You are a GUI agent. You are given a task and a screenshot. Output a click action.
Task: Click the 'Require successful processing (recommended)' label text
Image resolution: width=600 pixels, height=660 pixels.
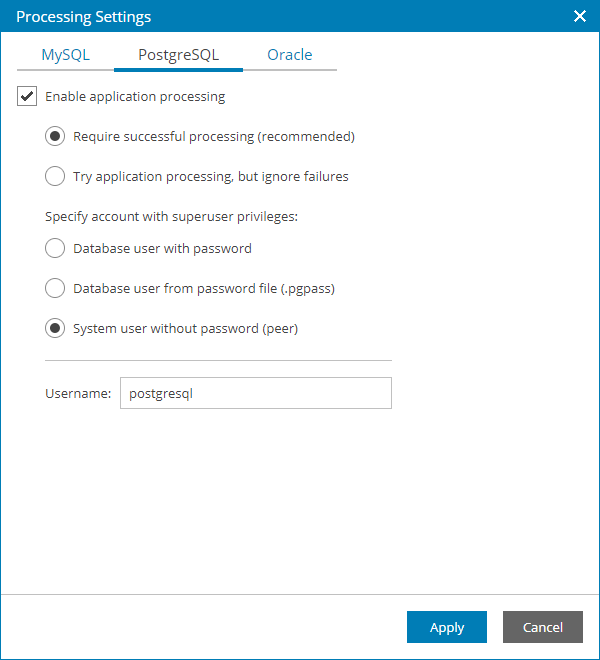[214, 137]
